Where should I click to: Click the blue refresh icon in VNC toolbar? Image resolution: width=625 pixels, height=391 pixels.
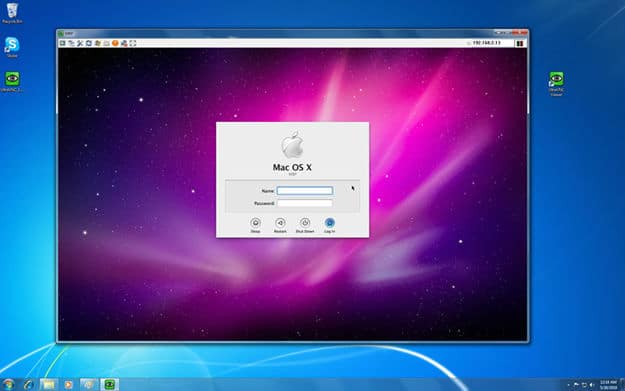pos(89,43)
